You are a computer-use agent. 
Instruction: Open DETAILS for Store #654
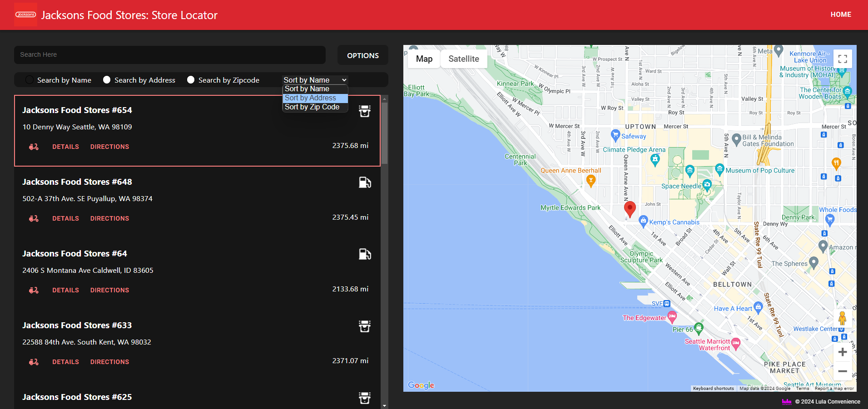click(65, 147)
